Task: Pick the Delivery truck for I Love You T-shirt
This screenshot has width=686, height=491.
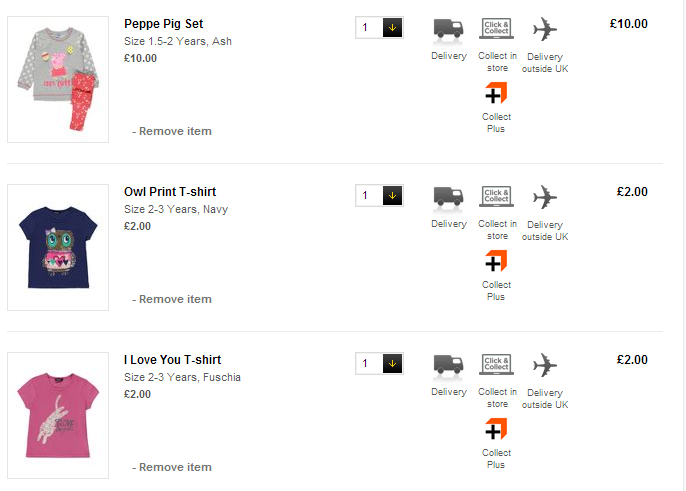Action: click(x=449, y=365)
